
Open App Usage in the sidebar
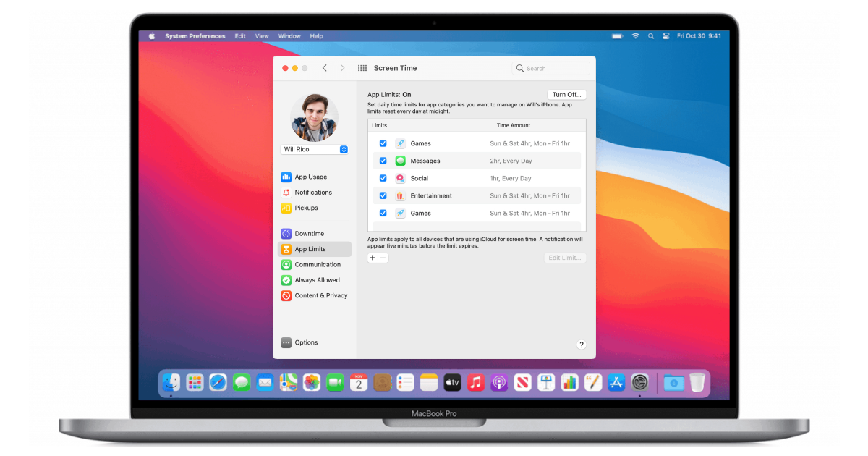click(x=304, y=177)
